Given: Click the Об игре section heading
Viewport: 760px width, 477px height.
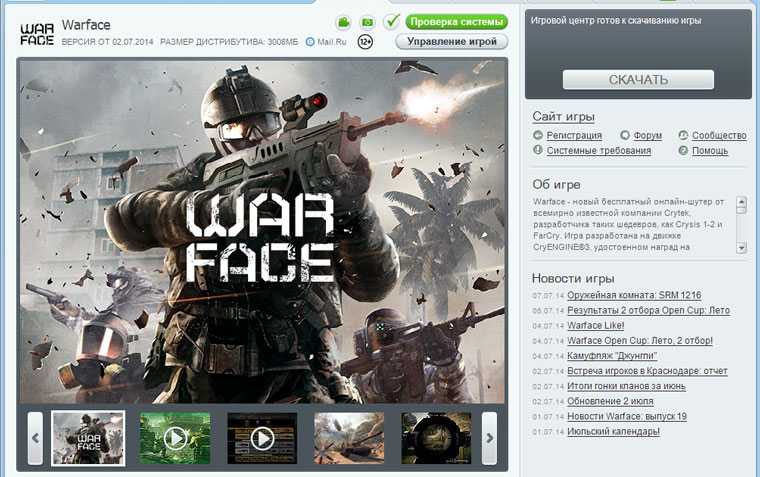Looking at the screenshot, I should pyautogui.click(x=556, y=184).
